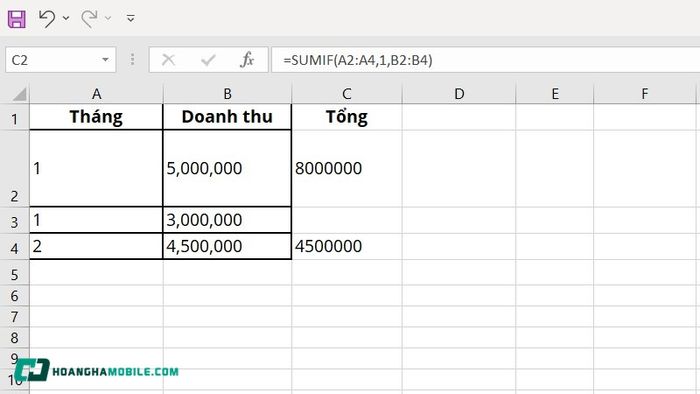Select row 8 header
700x394 pixels.
[x=15, y=337]
